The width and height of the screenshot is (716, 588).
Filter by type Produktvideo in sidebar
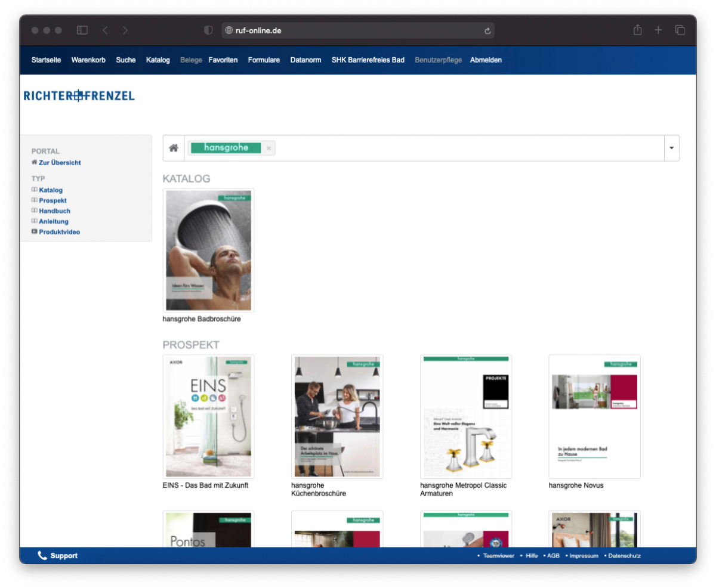[59, 232]
